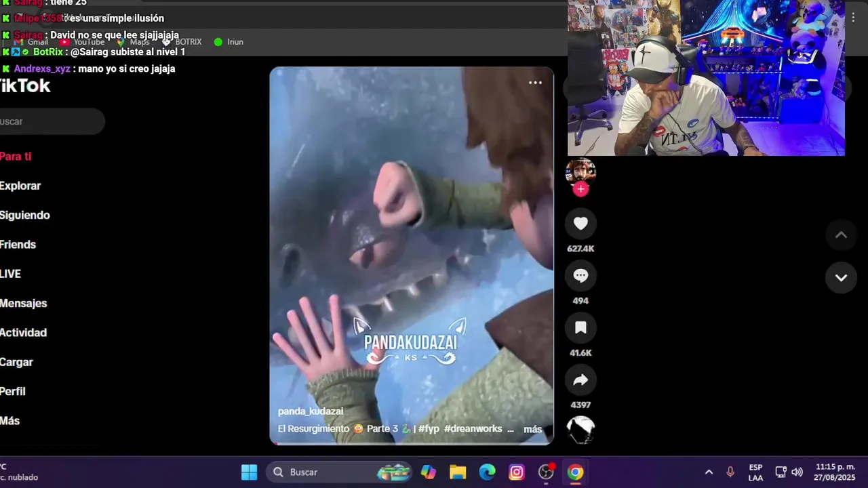Screen dimensions: 868x488
Task: Open the network settings tray icon
Action: pyautogui.click(x=781, y=472)
